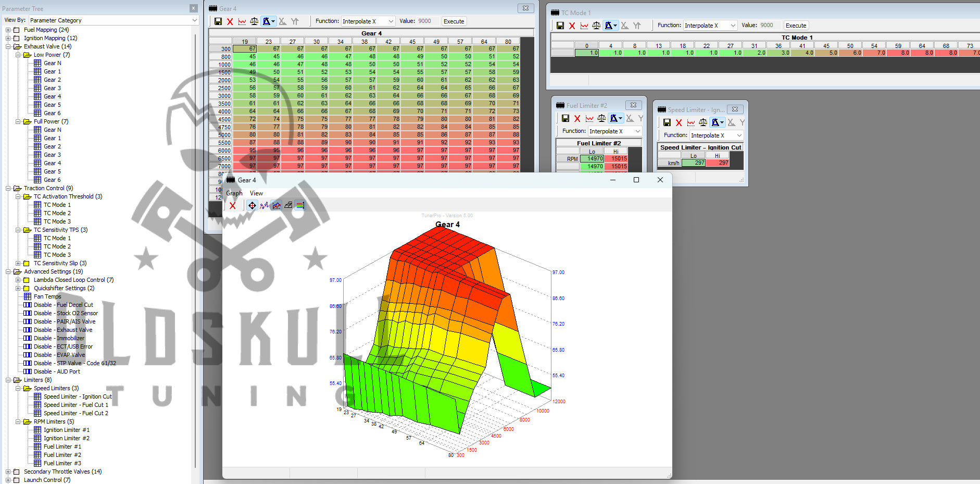
Task: Select Disable - Fuel Decel Cut parameter
Action: click(x=63, y=305)
